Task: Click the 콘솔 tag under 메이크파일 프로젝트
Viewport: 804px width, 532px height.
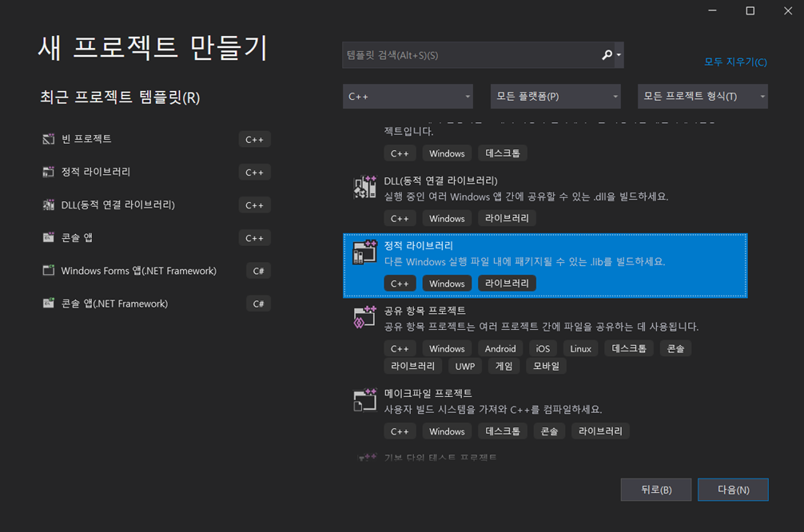Action: pyautogui.click(x=549, y=431)
